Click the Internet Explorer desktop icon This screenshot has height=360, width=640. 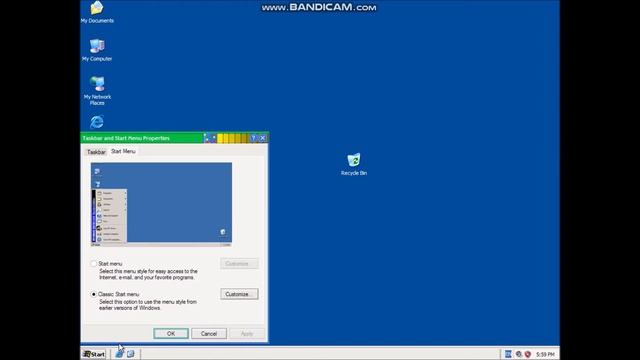(x=97, y=122)
